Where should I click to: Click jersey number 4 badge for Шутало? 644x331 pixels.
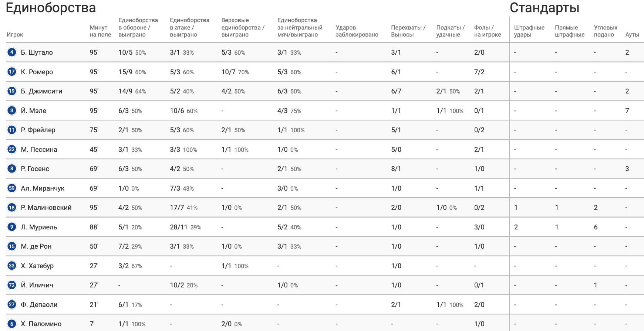tap(12, 52)
